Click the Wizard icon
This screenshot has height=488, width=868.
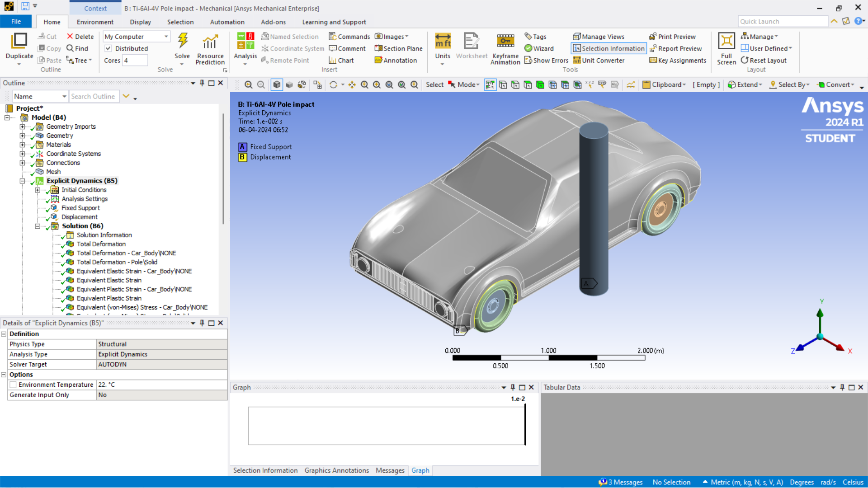pyautogui.click(x=539, y=48)
